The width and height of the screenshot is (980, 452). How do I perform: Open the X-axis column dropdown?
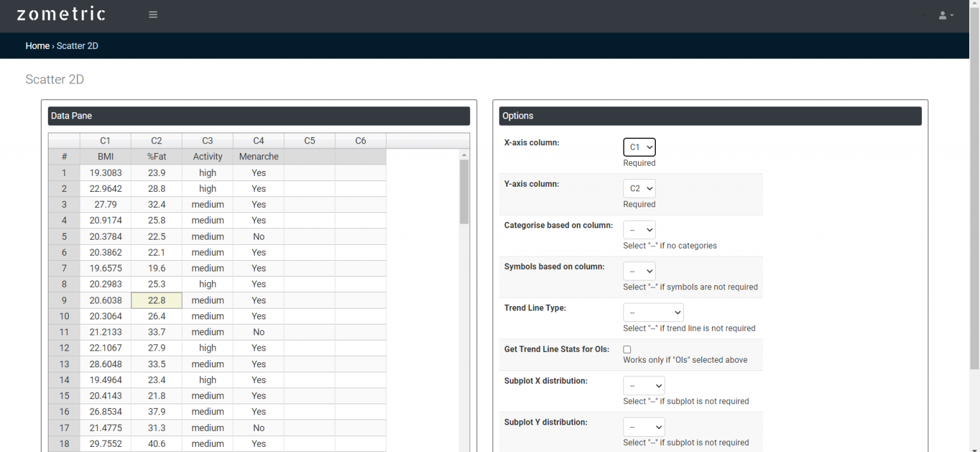point(639,147)
